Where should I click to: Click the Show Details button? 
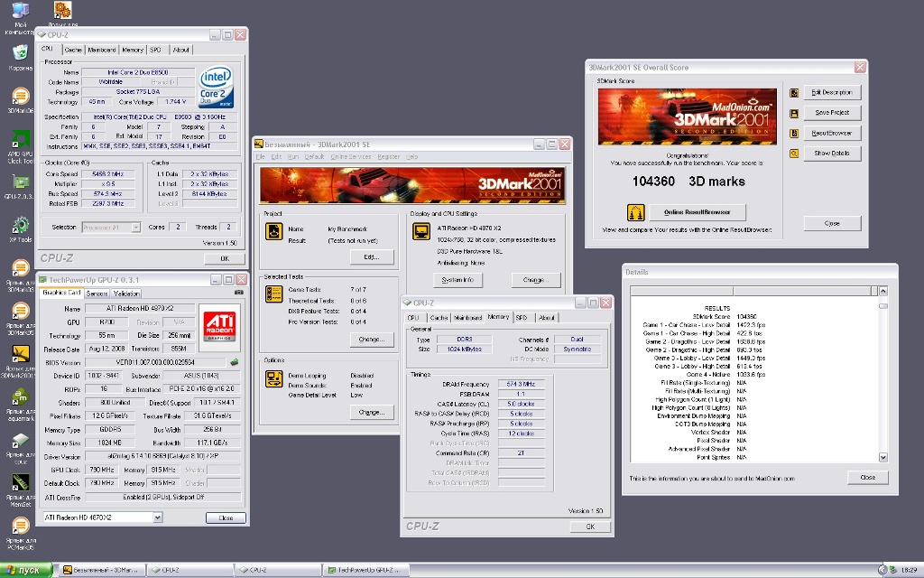point(832,154)
